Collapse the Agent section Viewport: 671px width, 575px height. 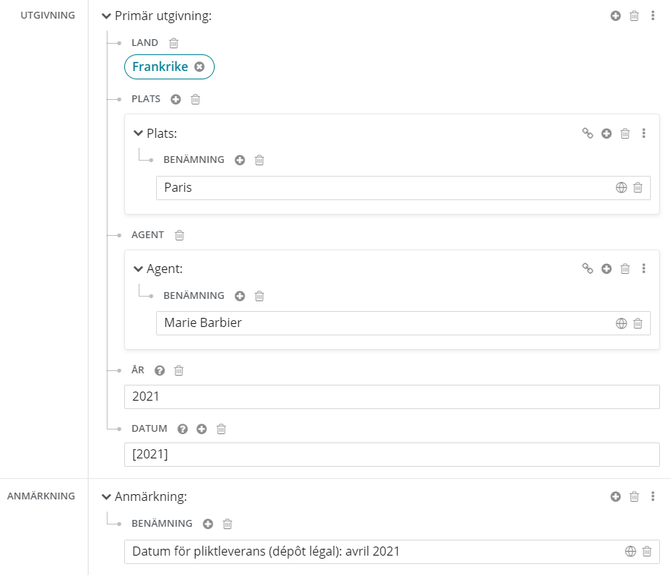coord(138,269)
